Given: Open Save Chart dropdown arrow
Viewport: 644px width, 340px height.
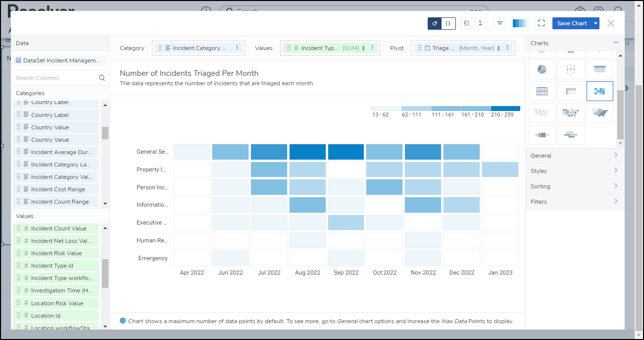Looking at the screenshot, I should 595,23.
